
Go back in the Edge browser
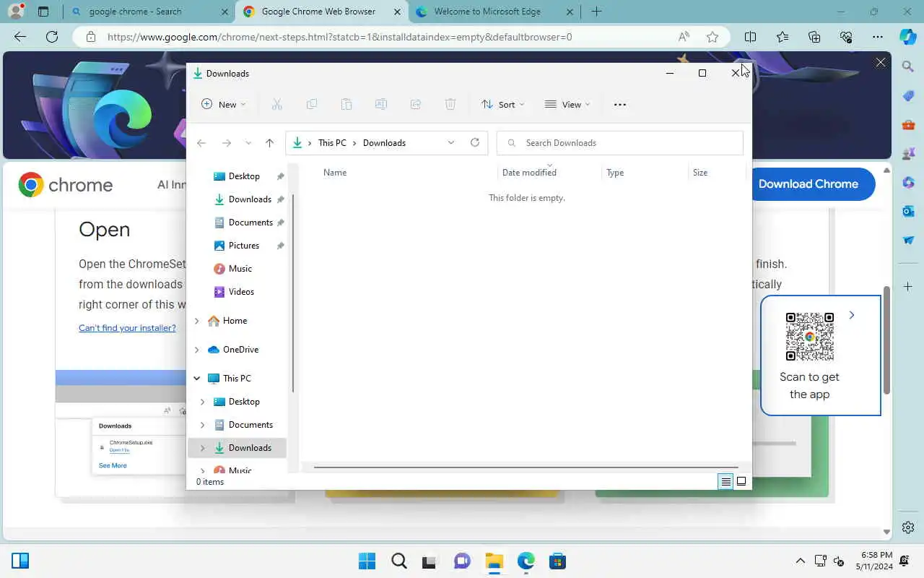coord(20,37)
